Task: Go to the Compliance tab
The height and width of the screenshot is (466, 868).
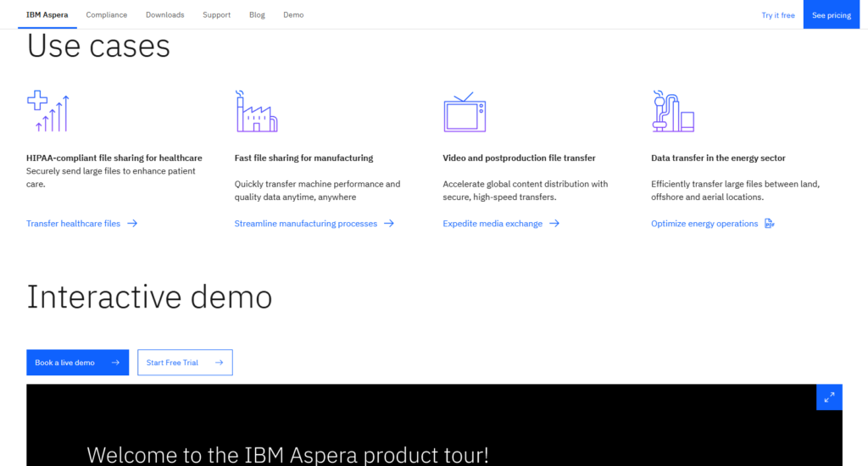Action: click(x=107, y=15)
